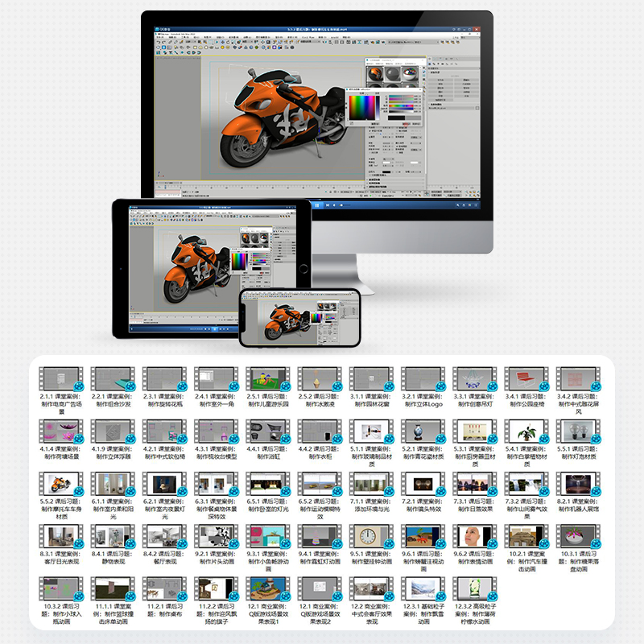Screen dimensions: 644x644
Task: Pause the video on the monitor player
Action: coord(317,205)
